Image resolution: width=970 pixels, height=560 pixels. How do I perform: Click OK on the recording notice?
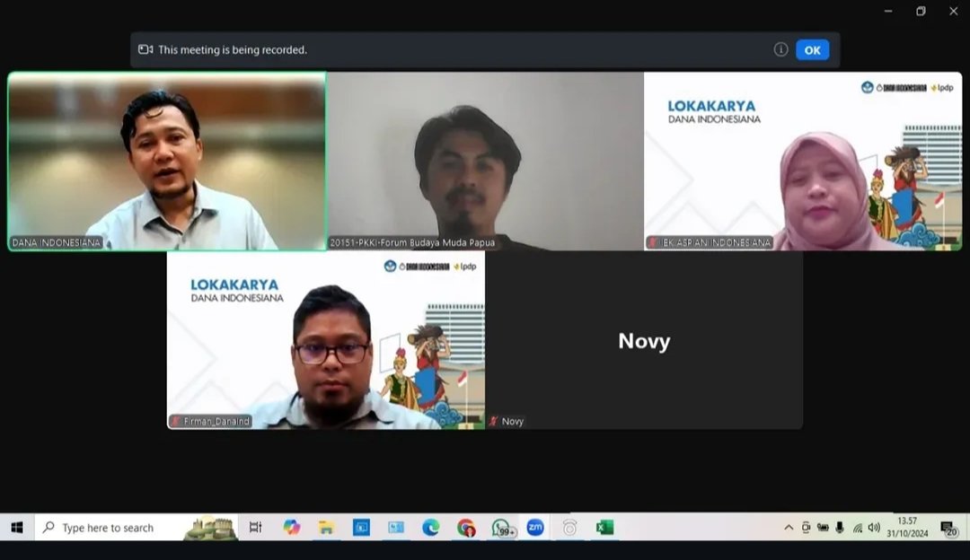click(x=812, y=50)
